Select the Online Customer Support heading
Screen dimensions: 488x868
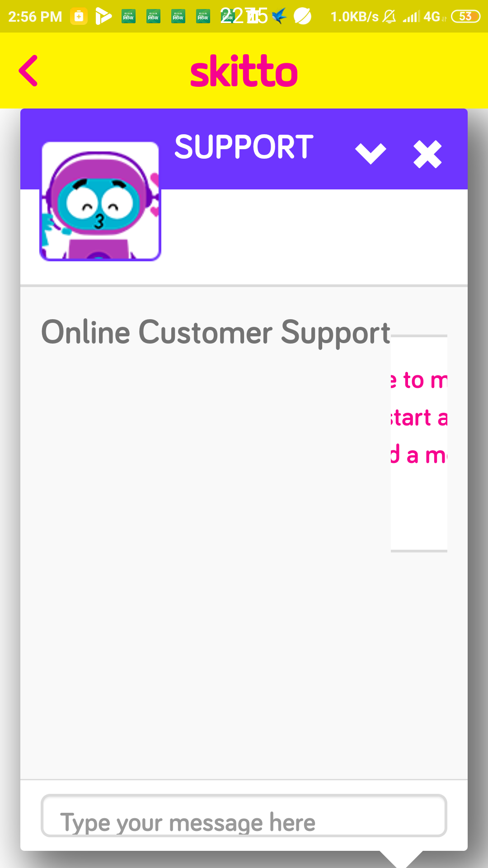pos(216,333)
